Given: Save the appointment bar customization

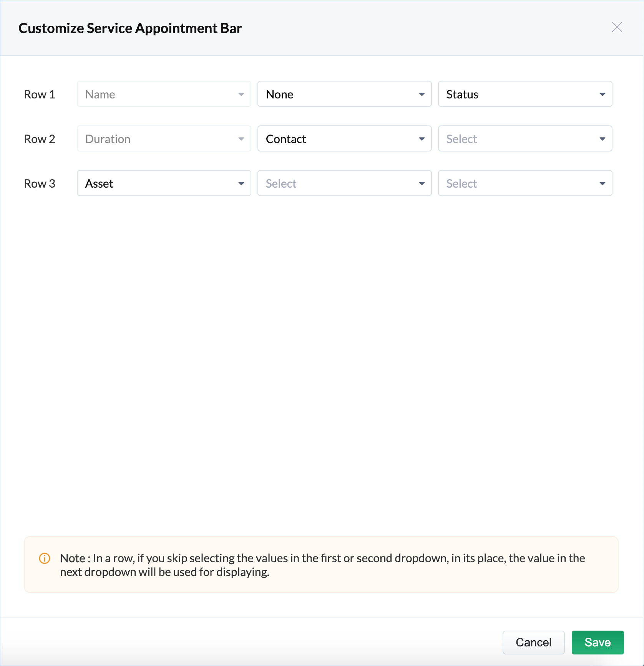Looking at the screenshot, I should [x=597, y=642].
